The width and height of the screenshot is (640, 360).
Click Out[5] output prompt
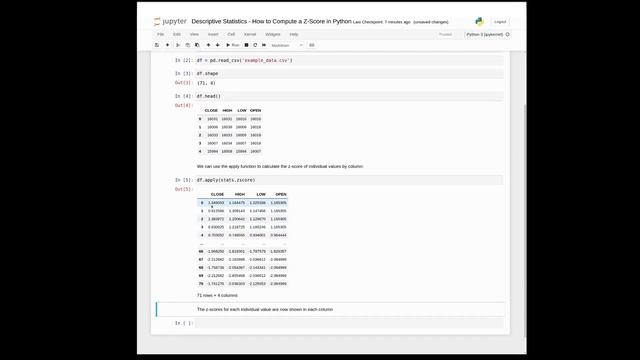(184, 189)
